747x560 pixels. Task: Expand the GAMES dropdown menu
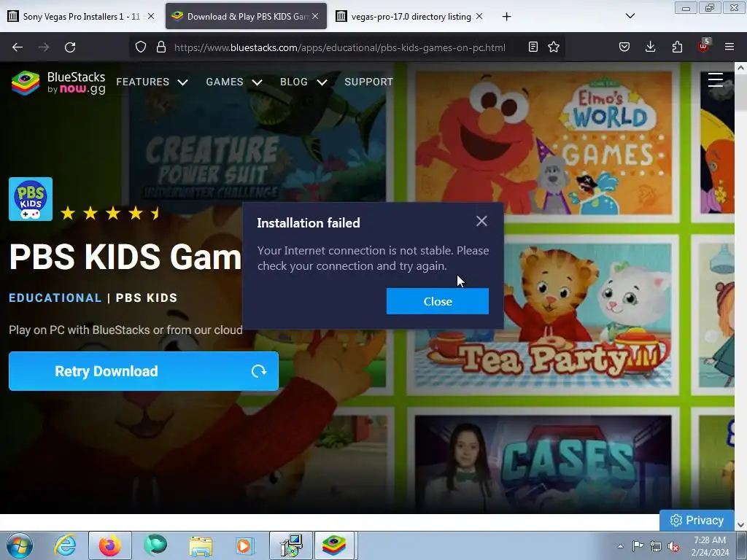pyautogui.click(x=234, y=82)
